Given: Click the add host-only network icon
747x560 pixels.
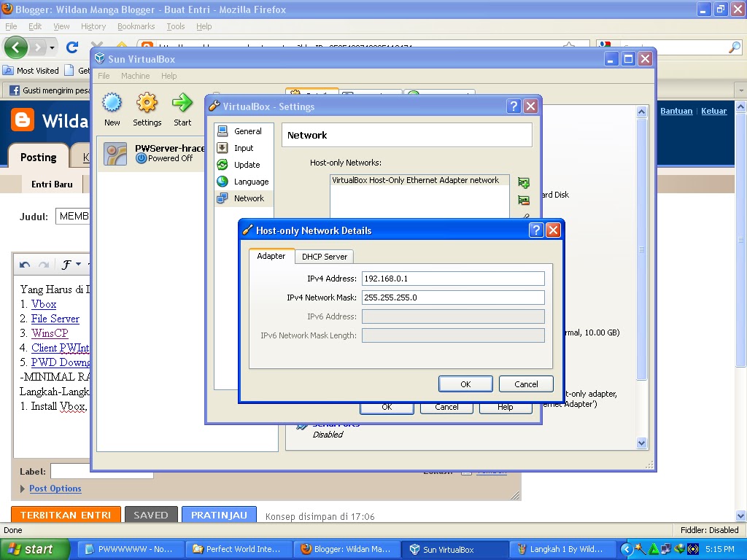Looking at the screenshot, I should (524, 183).
